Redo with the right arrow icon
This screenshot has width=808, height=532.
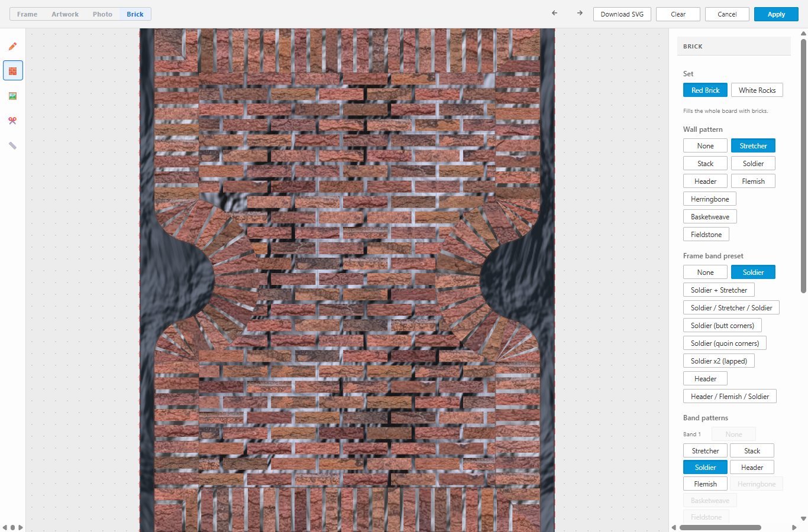(x=580, y=13)
